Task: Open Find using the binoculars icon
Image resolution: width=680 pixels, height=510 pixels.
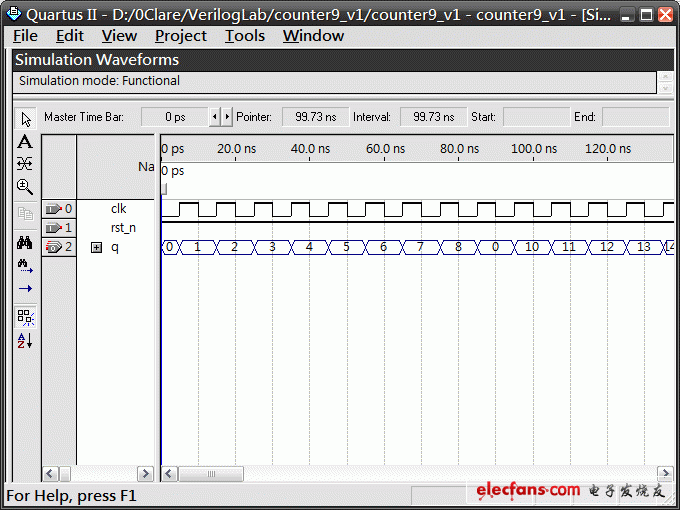Action: coord(26,243)
